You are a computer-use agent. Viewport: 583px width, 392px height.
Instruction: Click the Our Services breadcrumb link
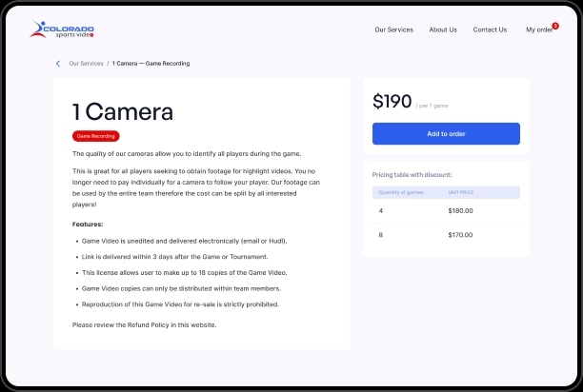[86, 64]
